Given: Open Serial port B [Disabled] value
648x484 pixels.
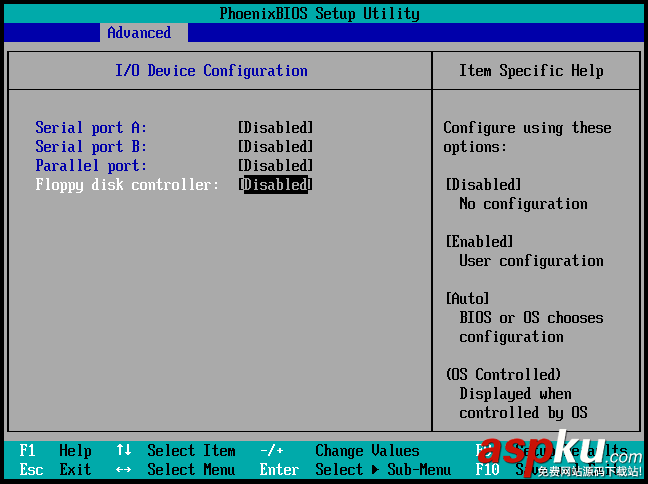Looking at the screenshot, I should [x=276, y=146].
